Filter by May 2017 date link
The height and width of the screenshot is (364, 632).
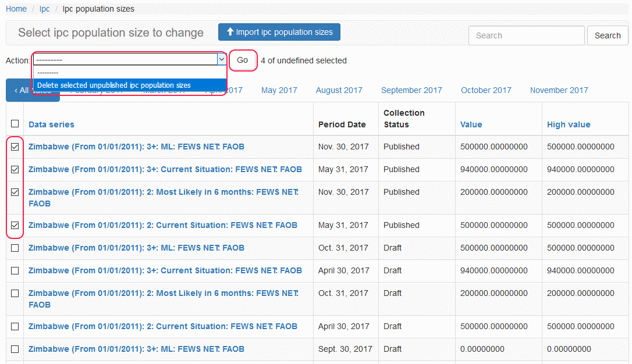(279, 90)
